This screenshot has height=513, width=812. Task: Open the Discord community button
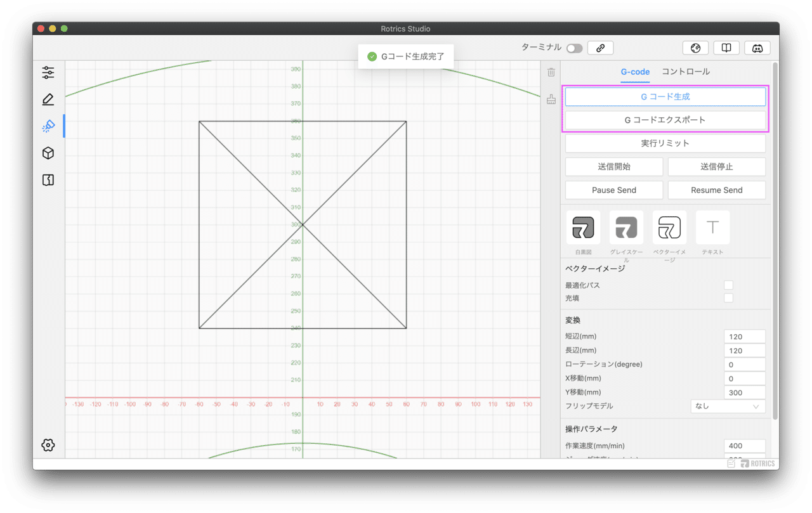757,48
